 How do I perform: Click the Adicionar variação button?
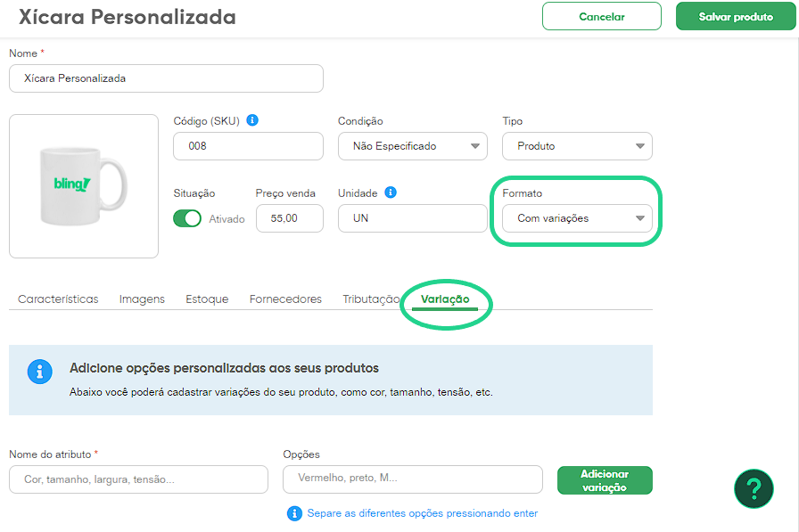[x=605, y=480]
